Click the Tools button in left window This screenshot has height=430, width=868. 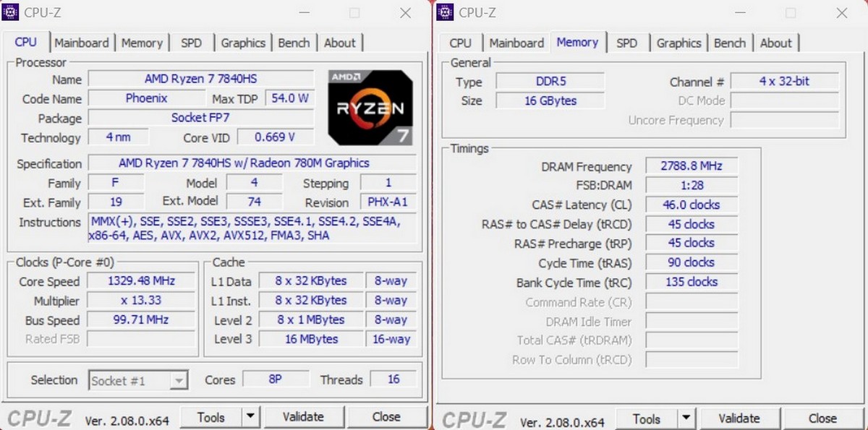[x=210, y=417]
